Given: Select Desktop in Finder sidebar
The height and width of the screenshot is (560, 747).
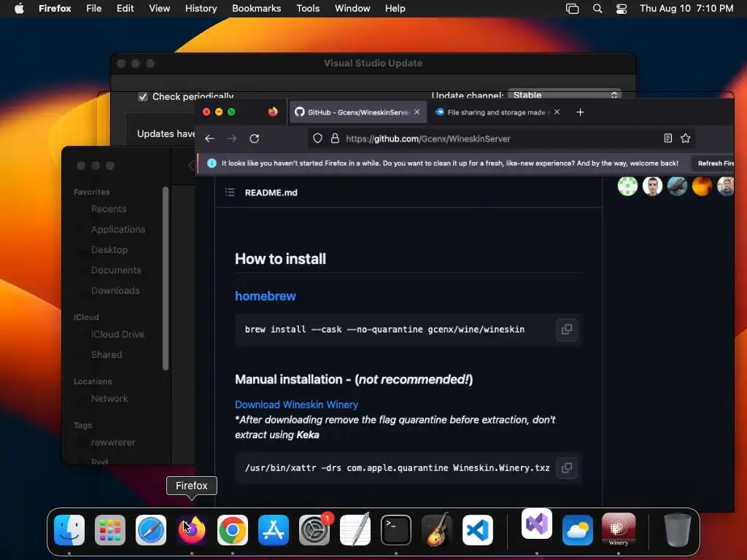Looking at the screenshot, I should point(109,249).
